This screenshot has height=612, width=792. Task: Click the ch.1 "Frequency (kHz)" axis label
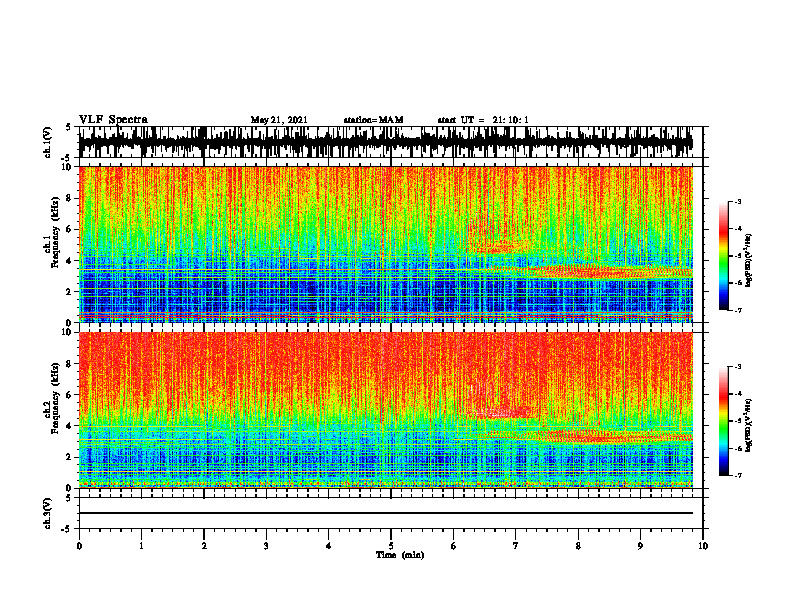click(x=55, y=232)
